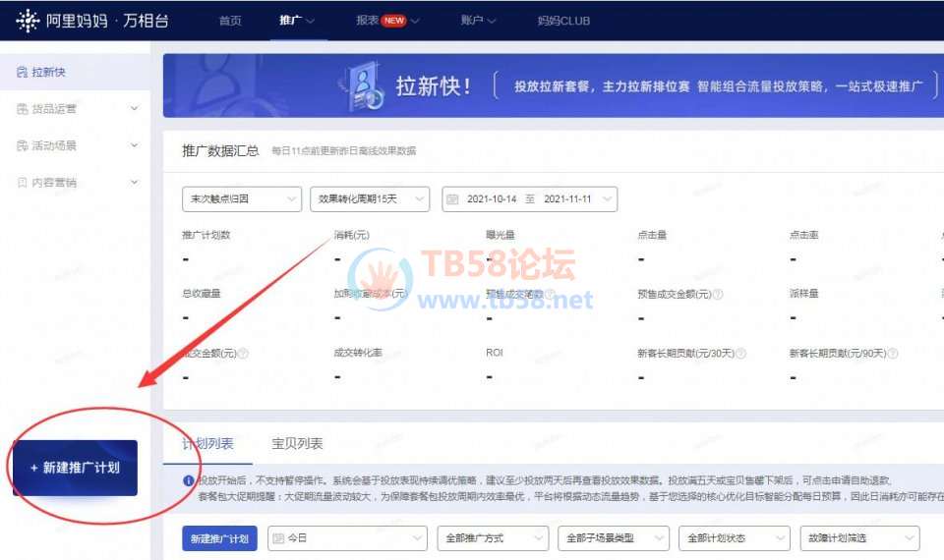Click help icon beside 预售成交金额(元)
944x560 pixels.
(718, 294)
